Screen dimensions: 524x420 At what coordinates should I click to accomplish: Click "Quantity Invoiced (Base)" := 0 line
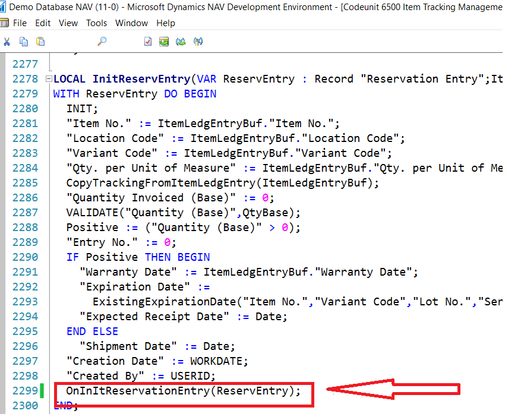coord(170,198)
